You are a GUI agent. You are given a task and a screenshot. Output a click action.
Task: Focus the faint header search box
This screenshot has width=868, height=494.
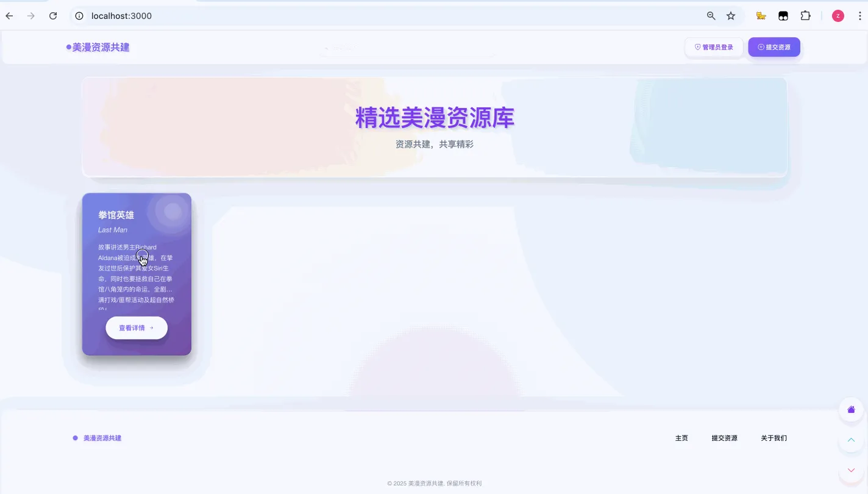407,48
